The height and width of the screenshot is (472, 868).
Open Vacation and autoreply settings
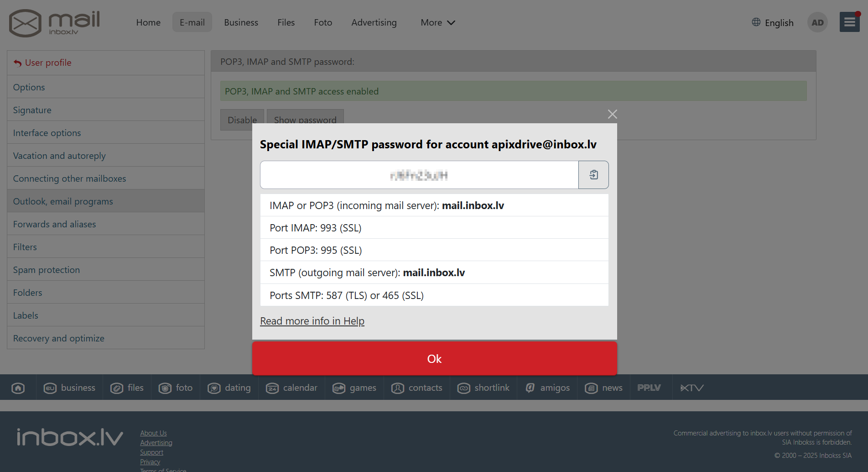106,155
